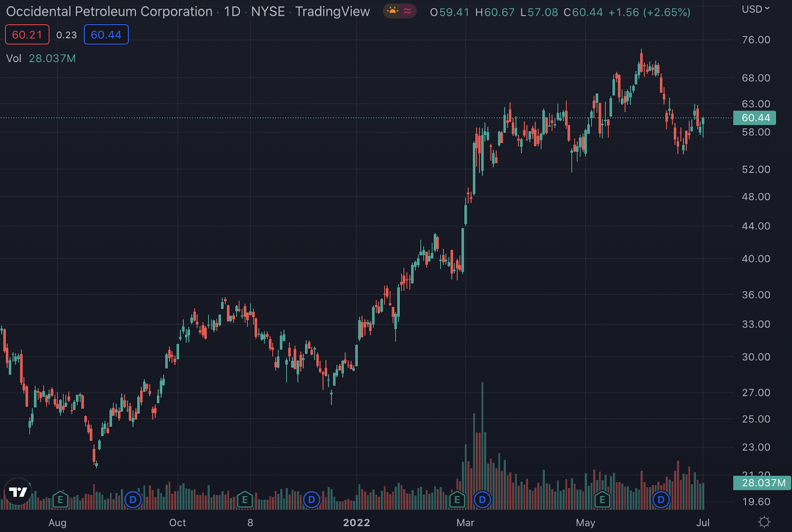Screen dimensions: 792x532
Task: Click the 36.00 price axis label
Action: point(756,294)
